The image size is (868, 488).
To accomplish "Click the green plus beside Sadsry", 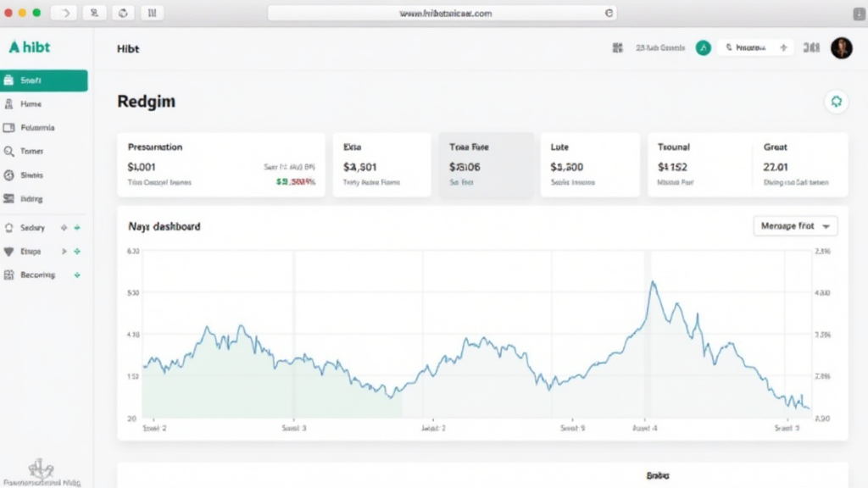I will pyautogui.click(x=77, y=228).
